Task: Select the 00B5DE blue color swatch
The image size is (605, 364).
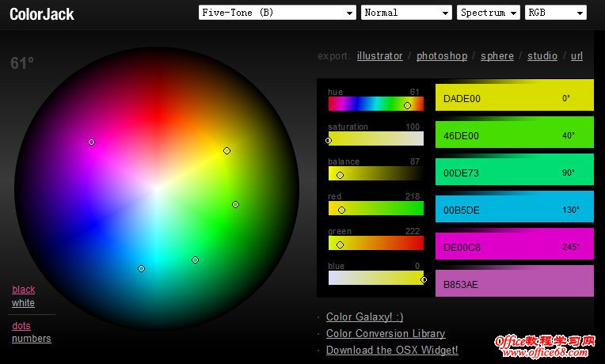Action: 514,208
